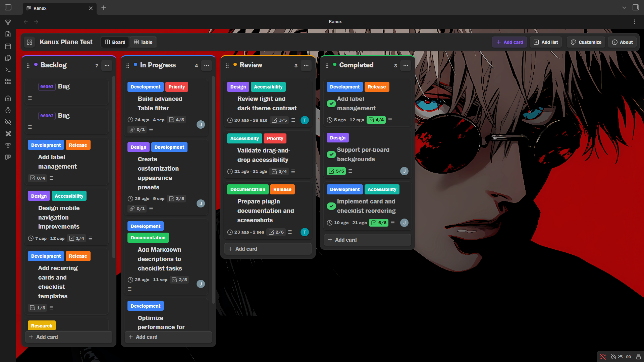The image size is (644, 362).
Task: Click checklist 6/6 on Implement card reordering card
Action: [x=379, y=223]
